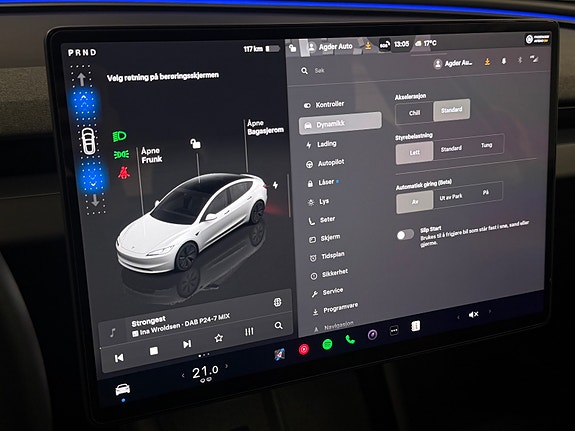The width and height of the screenshot is (575, 431).
Task: Toggle the Slip Start switch
Action: tap(405, 234)
